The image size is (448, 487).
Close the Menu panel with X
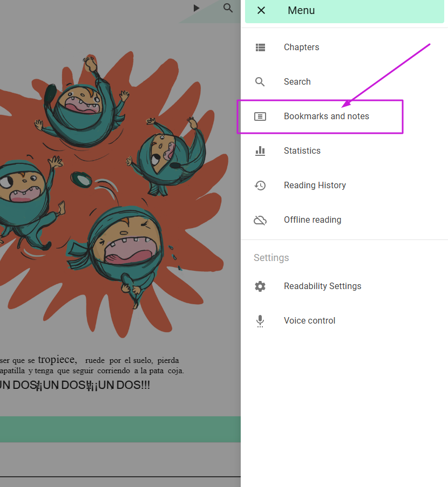click(x=261, y=11)
